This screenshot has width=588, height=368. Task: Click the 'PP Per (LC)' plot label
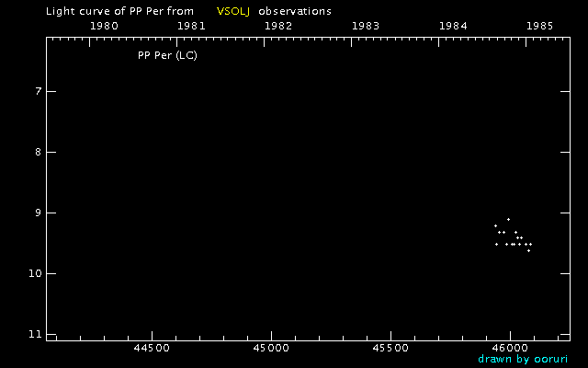167,55
